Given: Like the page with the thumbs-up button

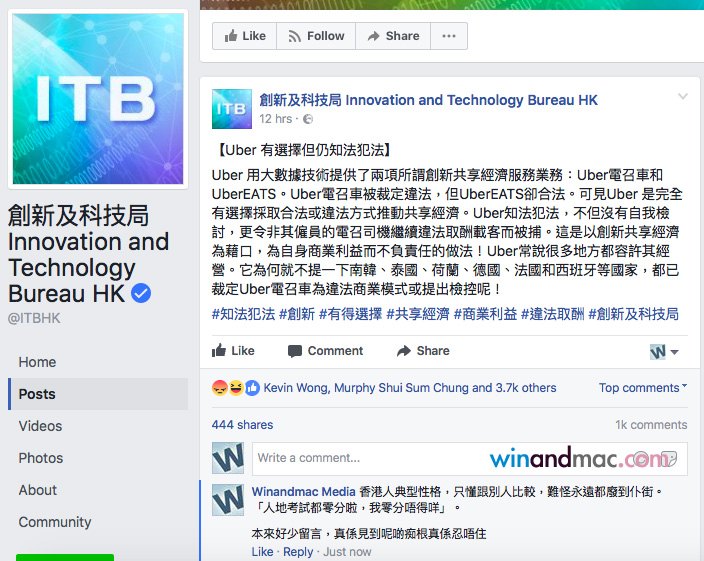Looking at the screenshot, I should click(245, 36).
